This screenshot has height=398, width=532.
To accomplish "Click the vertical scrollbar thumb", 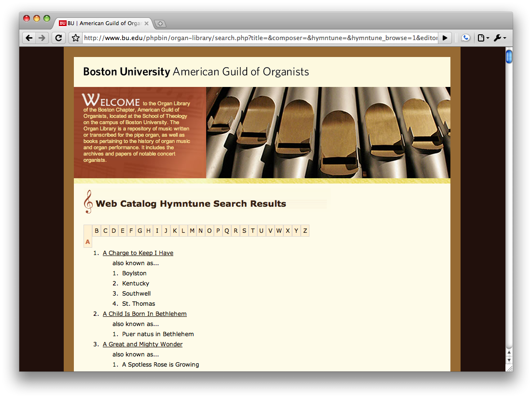I will [509, 57].
